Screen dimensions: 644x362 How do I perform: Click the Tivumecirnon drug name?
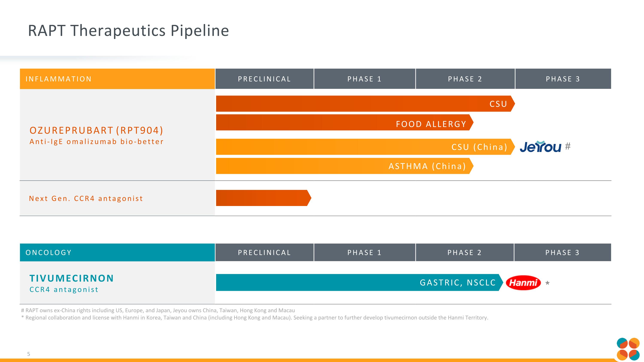click(71, 278)
